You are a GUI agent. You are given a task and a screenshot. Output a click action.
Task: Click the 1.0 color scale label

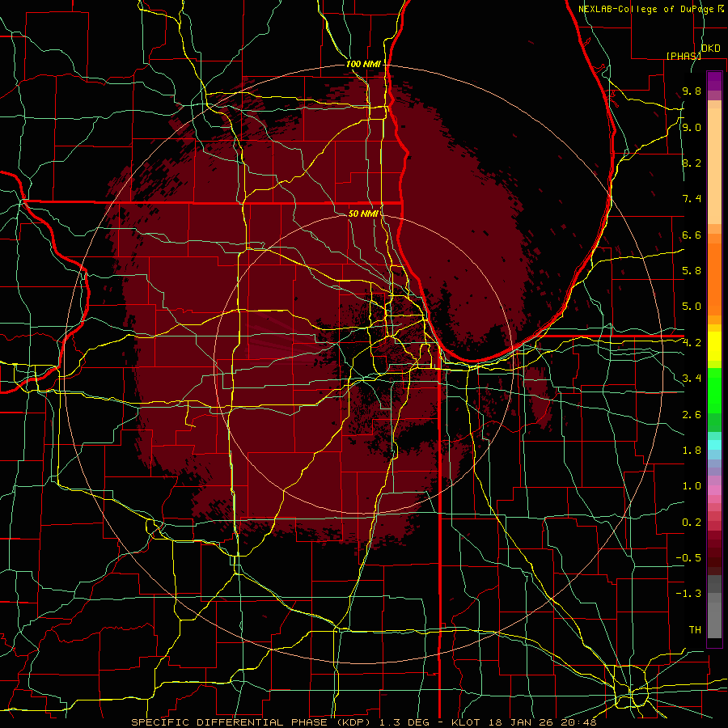(692, 486)
